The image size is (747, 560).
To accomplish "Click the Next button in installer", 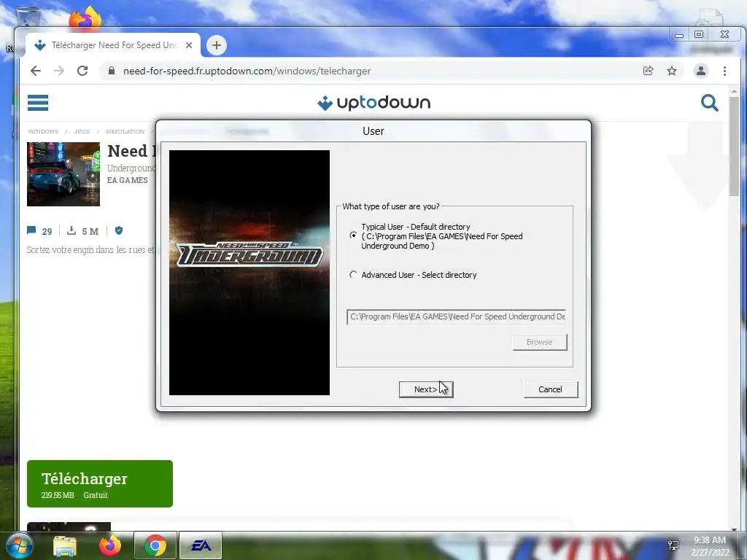I will [x=426, y=389].
